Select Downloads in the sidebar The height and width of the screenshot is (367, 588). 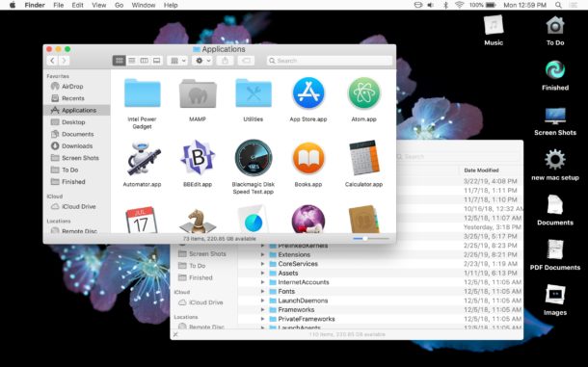coord(77,145)
